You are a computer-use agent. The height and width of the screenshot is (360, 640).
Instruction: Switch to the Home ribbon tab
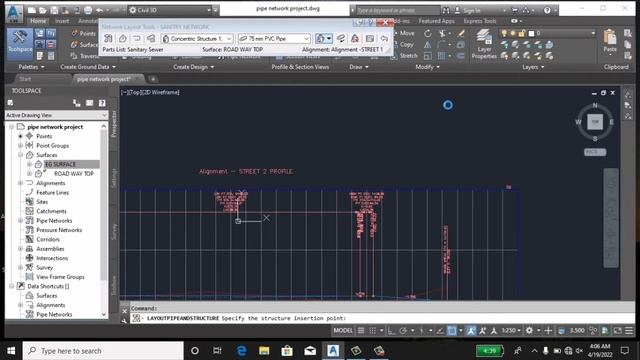(38, 21)
